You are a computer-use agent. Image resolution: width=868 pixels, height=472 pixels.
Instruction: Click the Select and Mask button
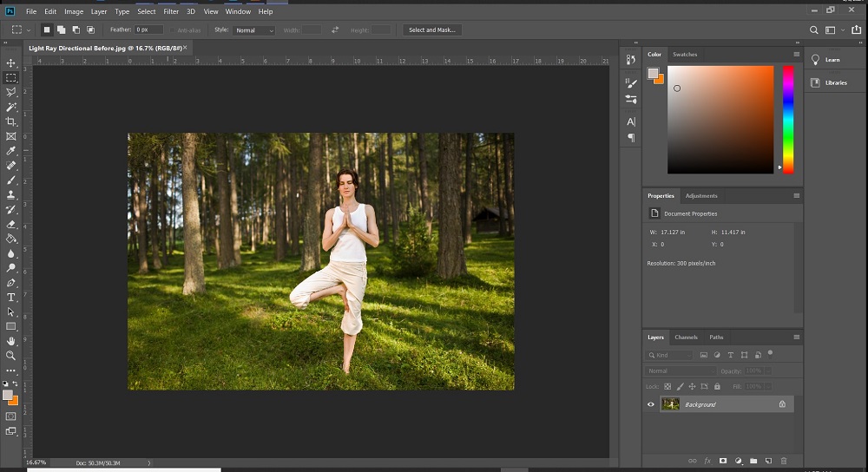[432, 30]
